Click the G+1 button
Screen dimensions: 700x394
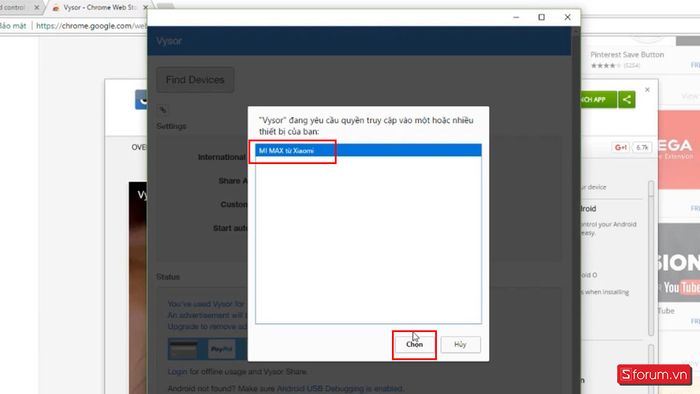pos(621,147)
